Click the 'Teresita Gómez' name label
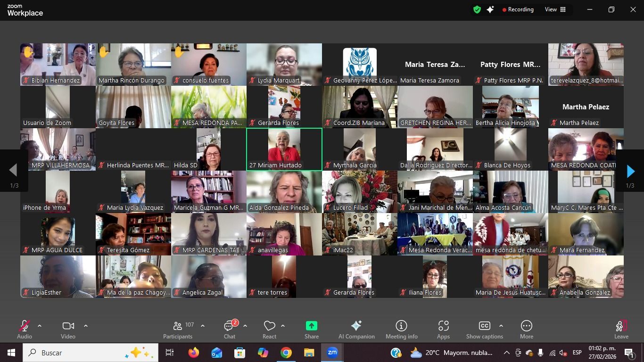 click(x=128, y=250)
